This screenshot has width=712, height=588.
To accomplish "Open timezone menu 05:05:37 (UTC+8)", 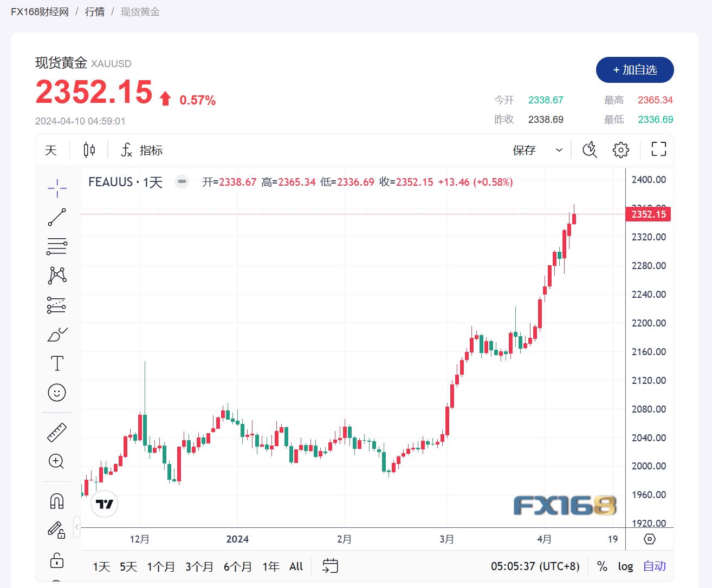I will pos(535,566).
